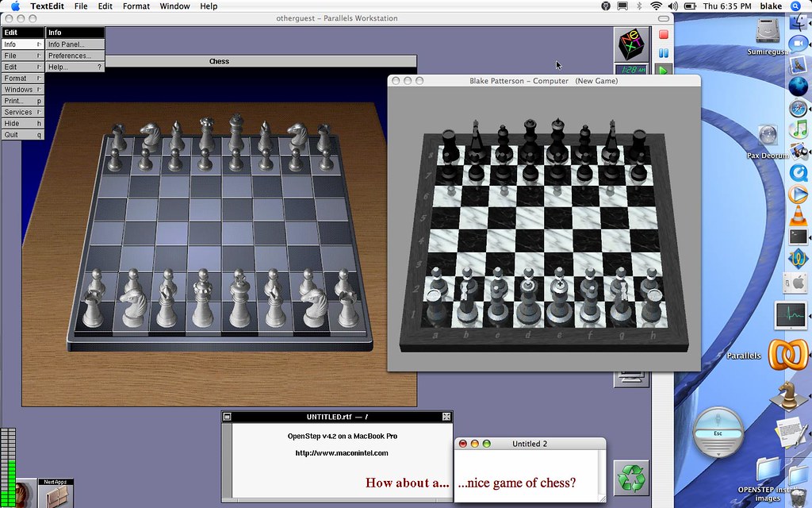
Task: Open the TextEdit icon in the Dock
Action: [x=792, y=434]
